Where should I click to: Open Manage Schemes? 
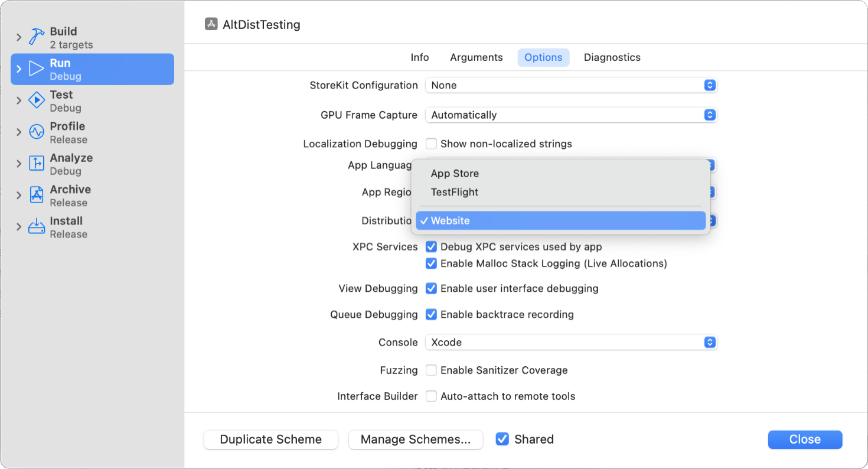click(416, 439)
